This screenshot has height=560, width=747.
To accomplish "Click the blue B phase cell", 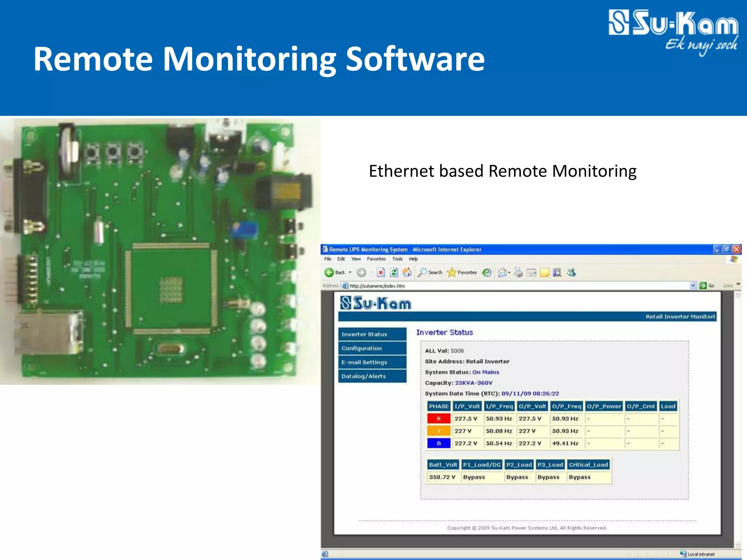I will coord(439,443).
